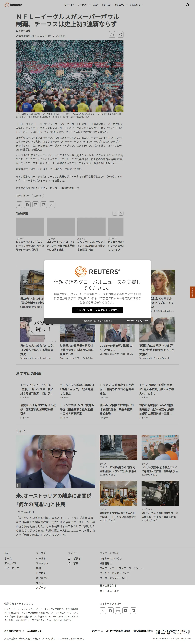Viewport: 195px width, 644px height.
Task: Open トムソン・ロイター「信頼の原則」 link
Action: (x=58, y=188)
